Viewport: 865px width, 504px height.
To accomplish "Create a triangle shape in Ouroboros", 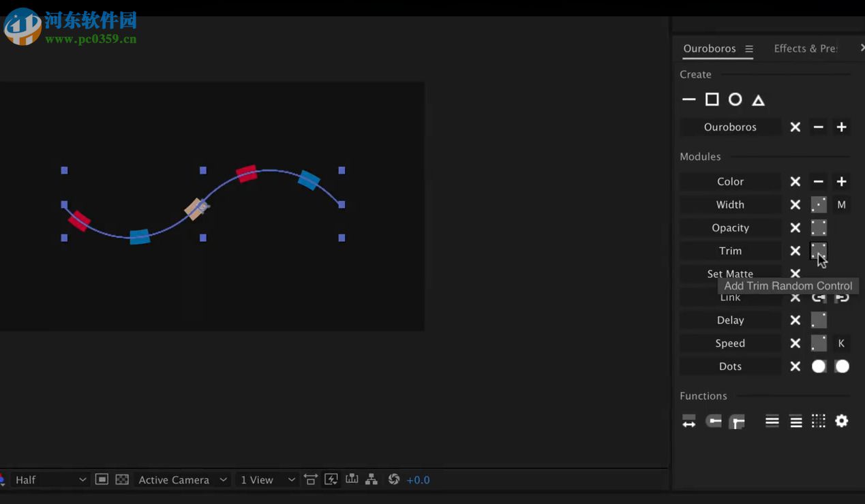I will (x=758, y=100).
